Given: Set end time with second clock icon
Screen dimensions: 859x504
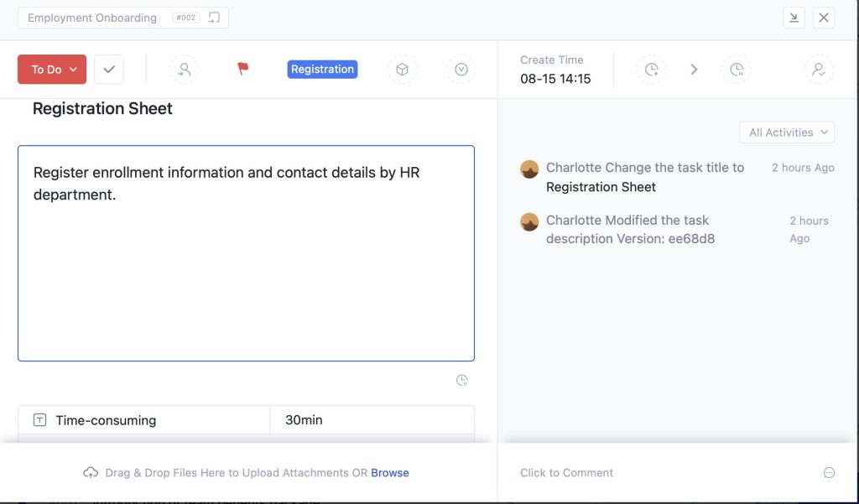Looking at the screenshot, I should (x=736, y=70).
